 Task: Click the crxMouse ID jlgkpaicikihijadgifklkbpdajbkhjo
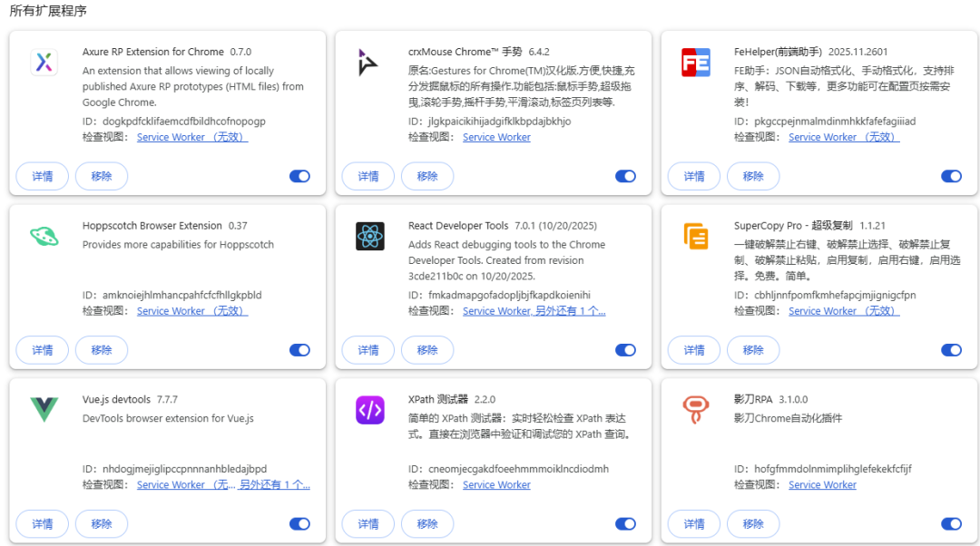point(499,121)
